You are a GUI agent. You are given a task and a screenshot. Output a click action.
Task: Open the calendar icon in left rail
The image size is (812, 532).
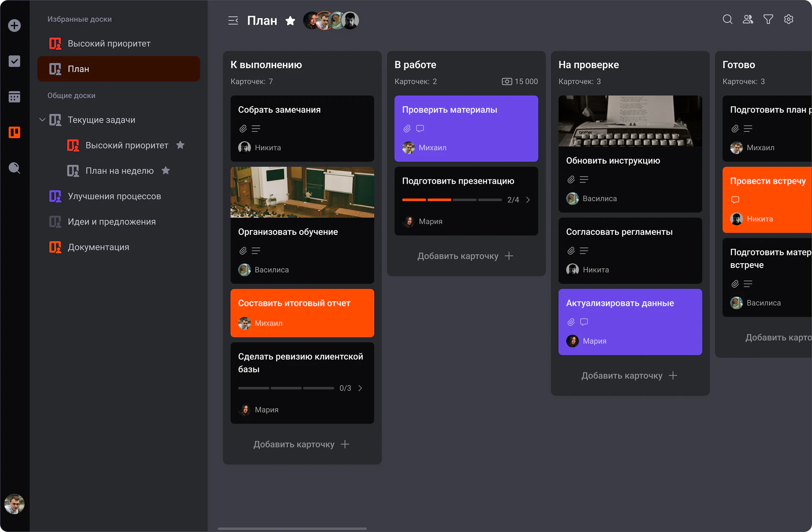coord(14,97)
